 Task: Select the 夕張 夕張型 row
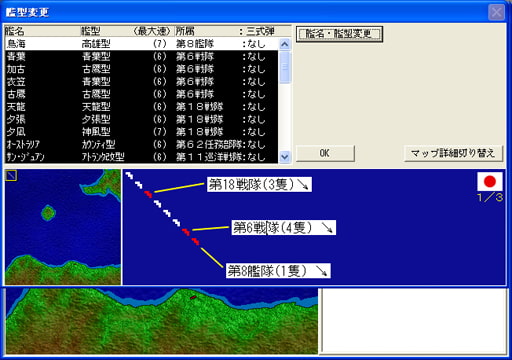coord(141,119)
